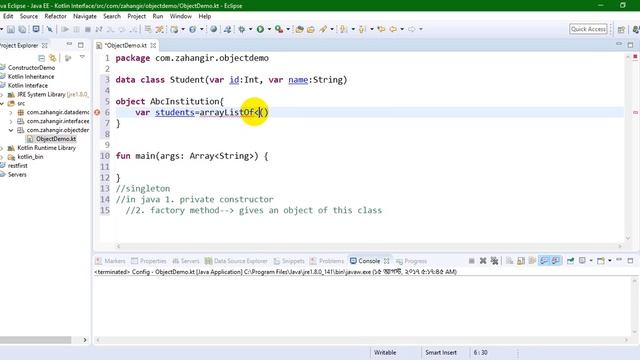Toggle Show Console on Standard Error
640x360 pixels.
tap(556, 260)
